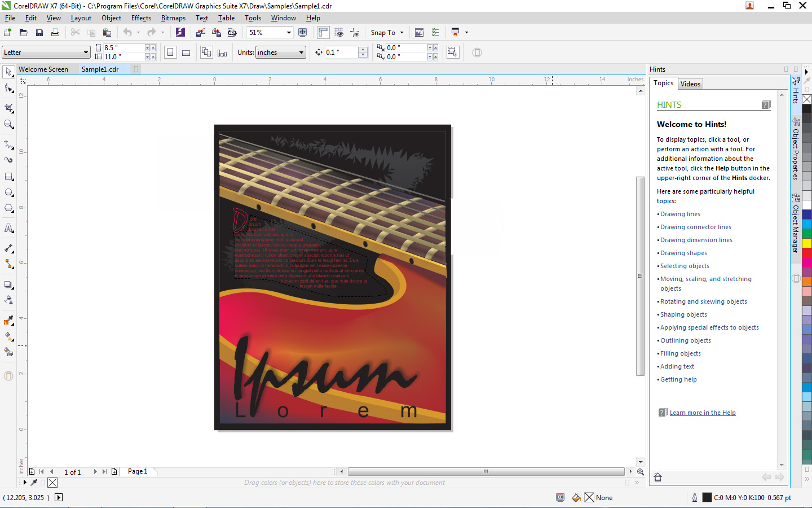The height and width of the screenshot is (508, 812).
Task: Click the page width input field
Action: [123, 48]
